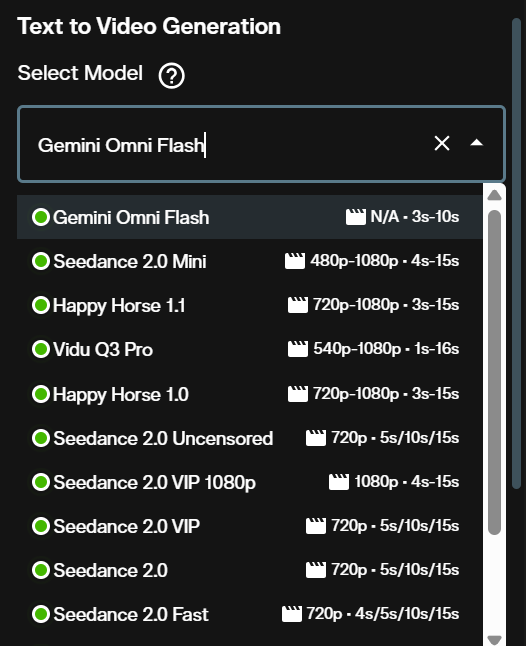The image size is (526, 646).
Task: Click clapperboard icon in Gemini Omni Flash row
Action: (356, 217)
